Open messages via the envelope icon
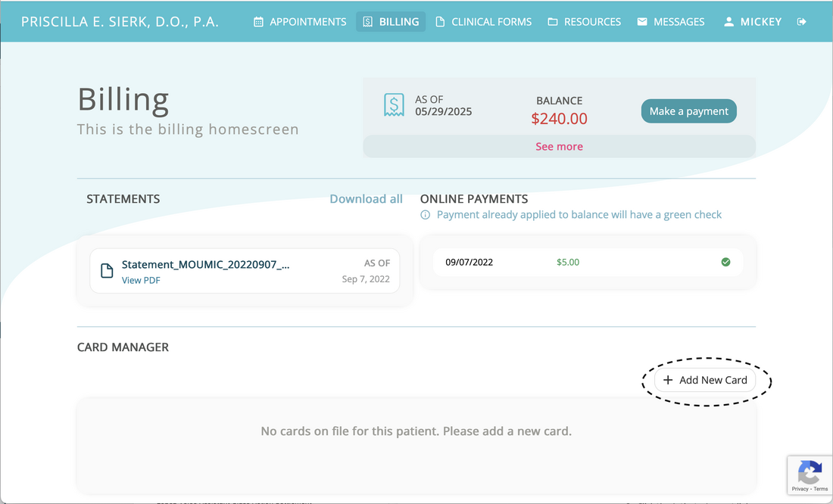The width and height of the screenshot is (833, 504). pyautogui.click(x=643, y=22)
